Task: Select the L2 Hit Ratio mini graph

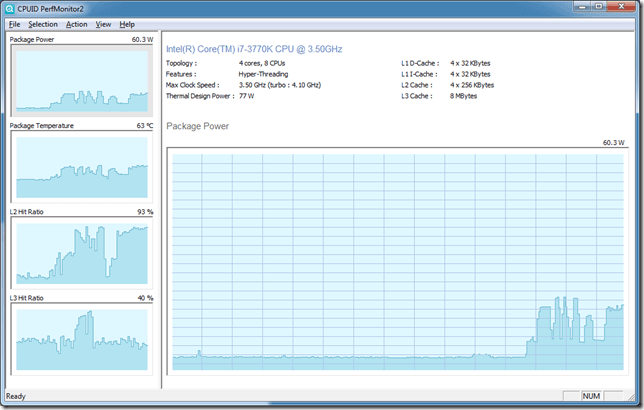Action: point(82,253)
